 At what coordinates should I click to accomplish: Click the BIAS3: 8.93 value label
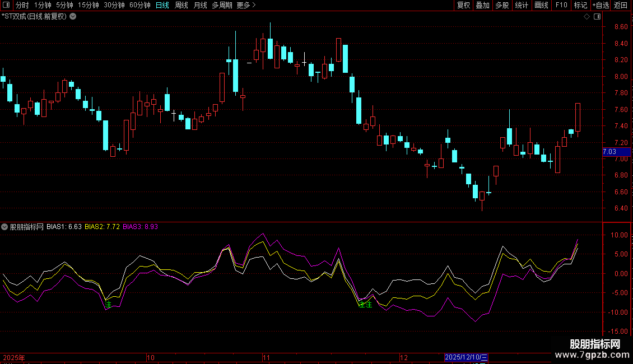click(140, 227)
